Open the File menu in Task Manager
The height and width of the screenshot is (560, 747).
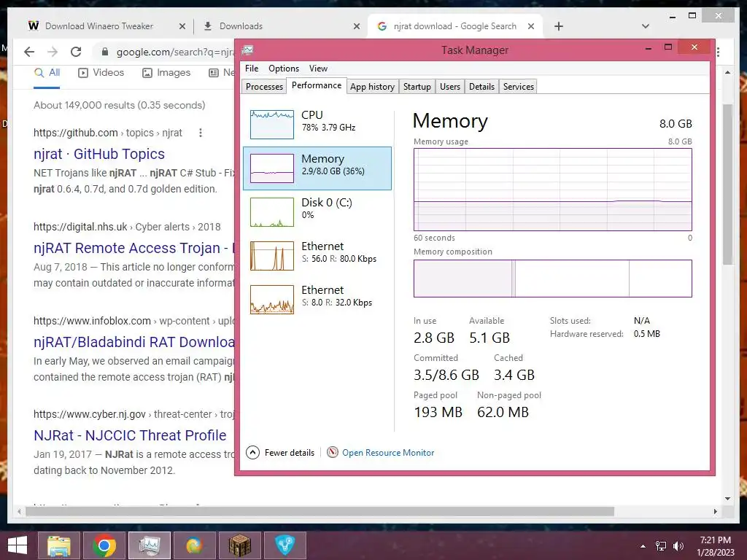coord(252,69)
